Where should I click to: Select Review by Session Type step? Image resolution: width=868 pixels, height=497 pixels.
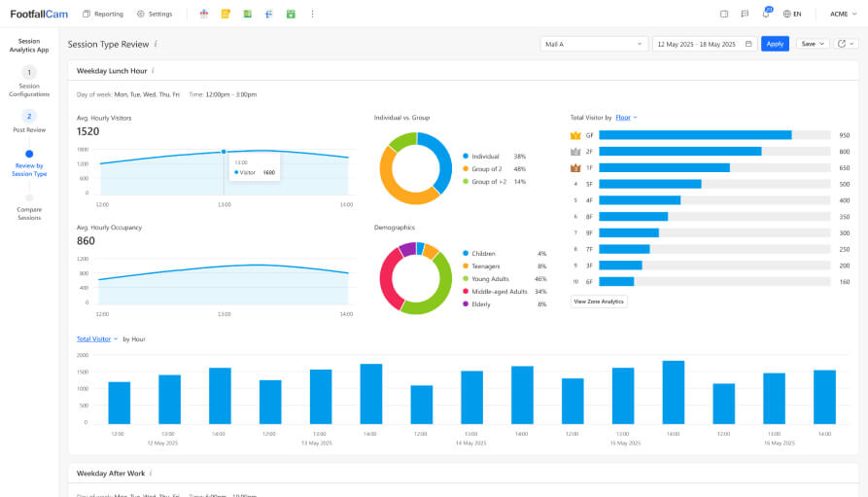tap(29, 163)
